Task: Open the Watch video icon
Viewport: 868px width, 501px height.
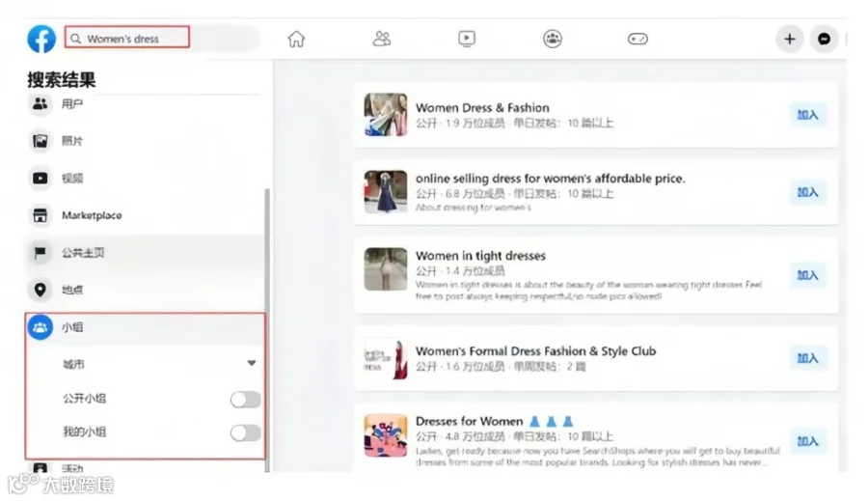Action: 467,39
